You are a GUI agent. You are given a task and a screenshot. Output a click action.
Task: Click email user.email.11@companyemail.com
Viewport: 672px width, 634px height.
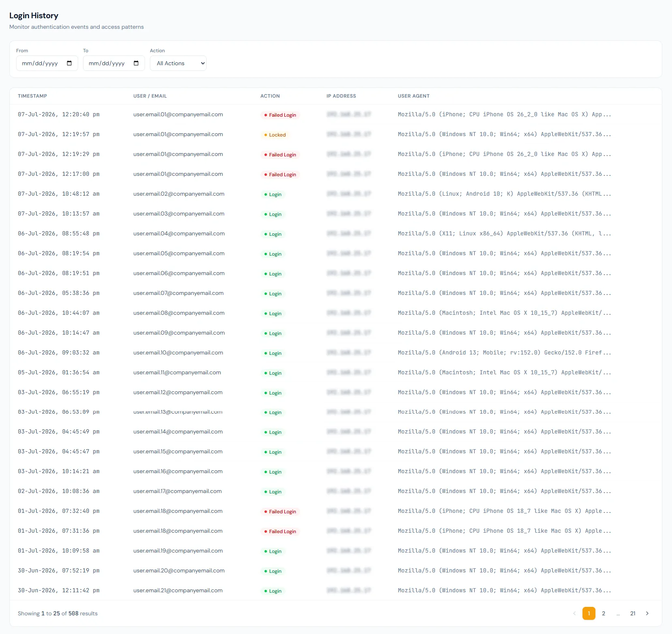[x=177, y=372]
